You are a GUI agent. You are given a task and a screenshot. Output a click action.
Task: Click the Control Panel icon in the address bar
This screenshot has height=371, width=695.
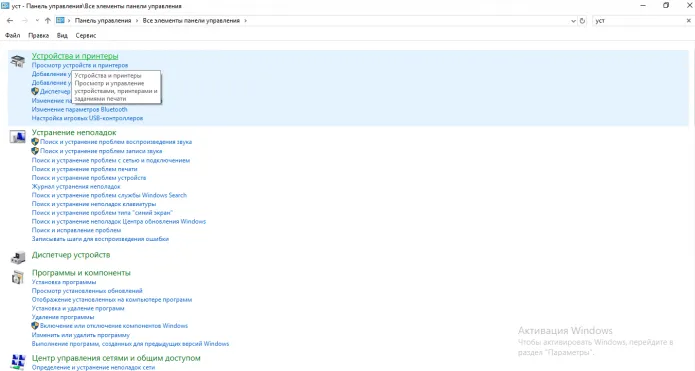[x=61, y=20]
